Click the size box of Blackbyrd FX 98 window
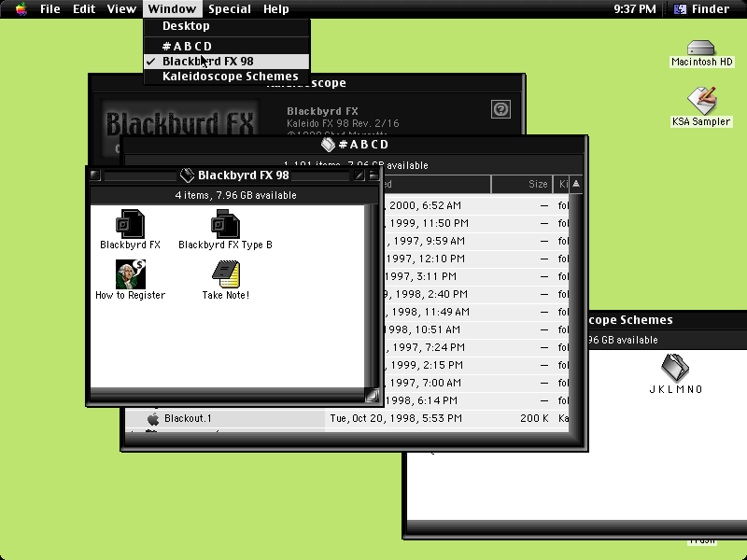The height and width of the screenshot is (560, 747). pyautogui.click(x=372, y=395)
